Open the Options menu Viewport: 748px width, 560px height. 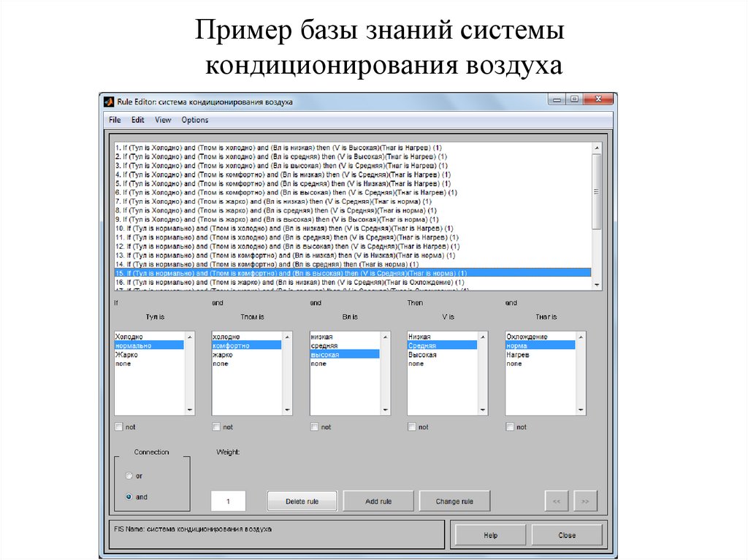pyautogui.click(x=194, y=120)
